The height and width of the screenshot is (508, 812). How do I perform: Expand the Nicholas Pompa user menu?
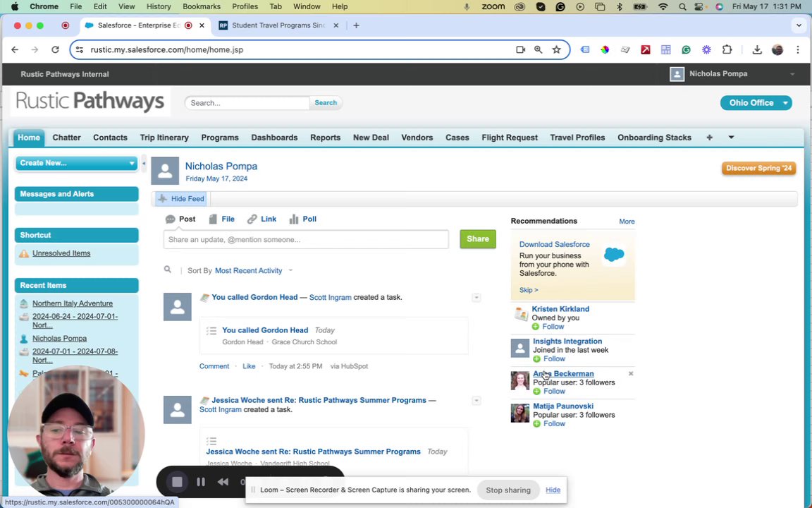tap(792, 74)
